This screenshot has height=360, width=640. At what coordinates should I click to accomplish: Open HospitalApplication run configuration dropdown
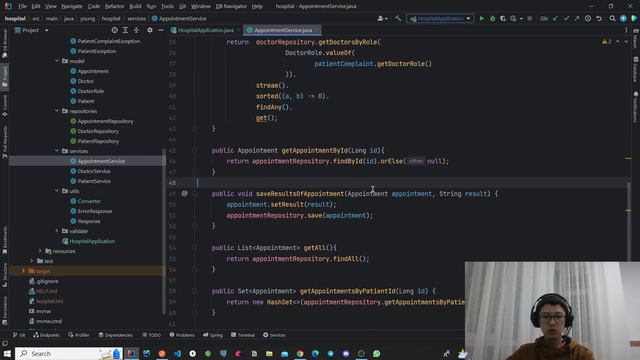(440, 18)
